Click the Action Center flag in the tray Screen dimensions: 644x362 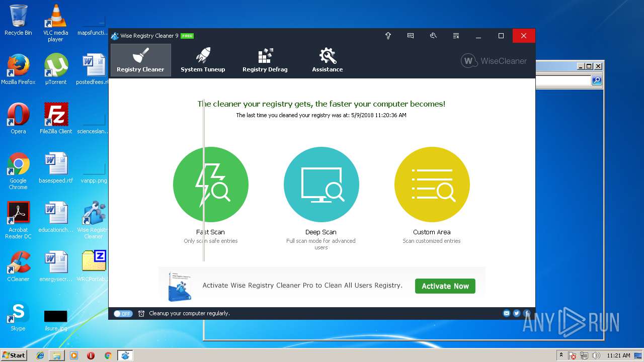point(572,355)
